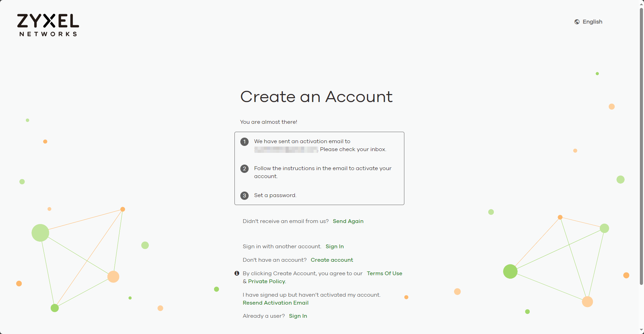Click the step 1 numbered circle

click(x=244, y=142)
